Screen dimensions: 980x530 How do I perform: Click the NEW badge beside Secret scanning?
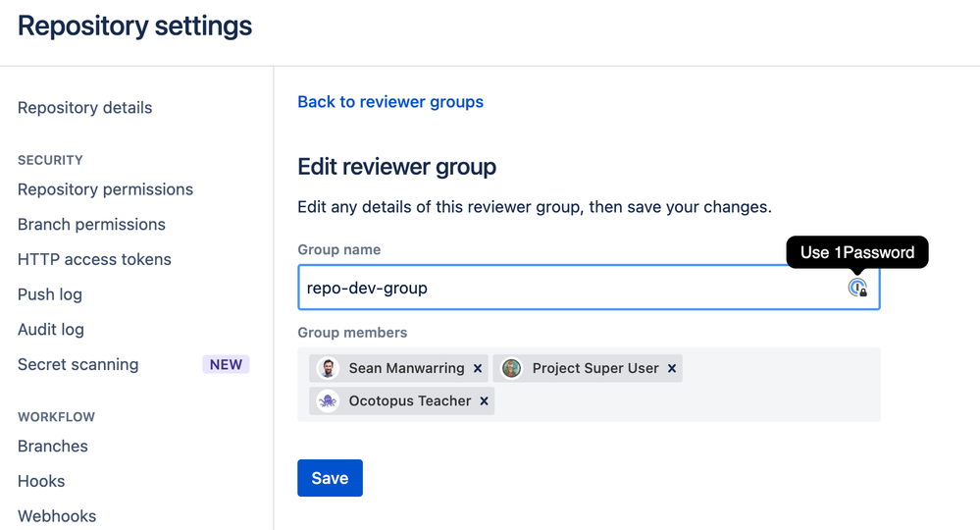click(x=226, y=365)
